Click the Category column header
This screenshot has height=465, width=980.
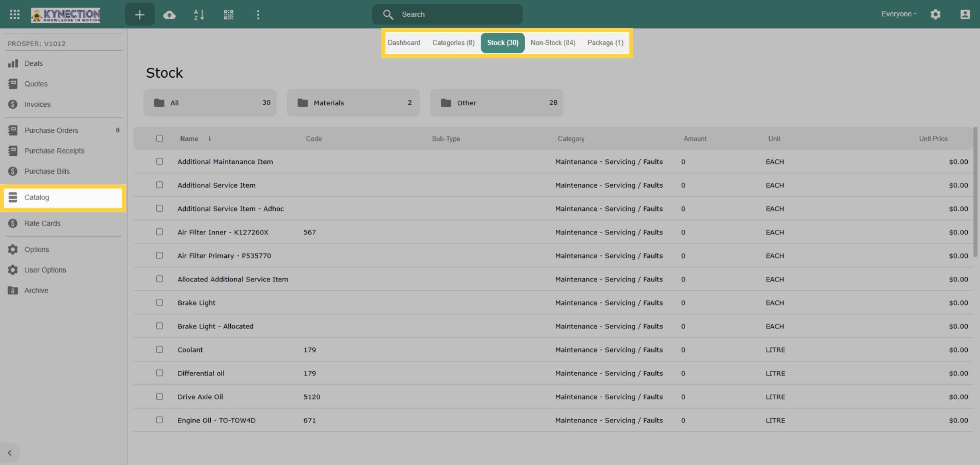pos(571,139)
